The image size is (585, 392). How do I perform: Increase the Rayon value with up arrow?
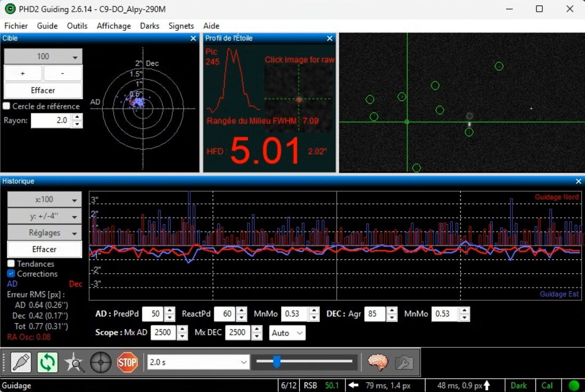click(x=77, y=117)
